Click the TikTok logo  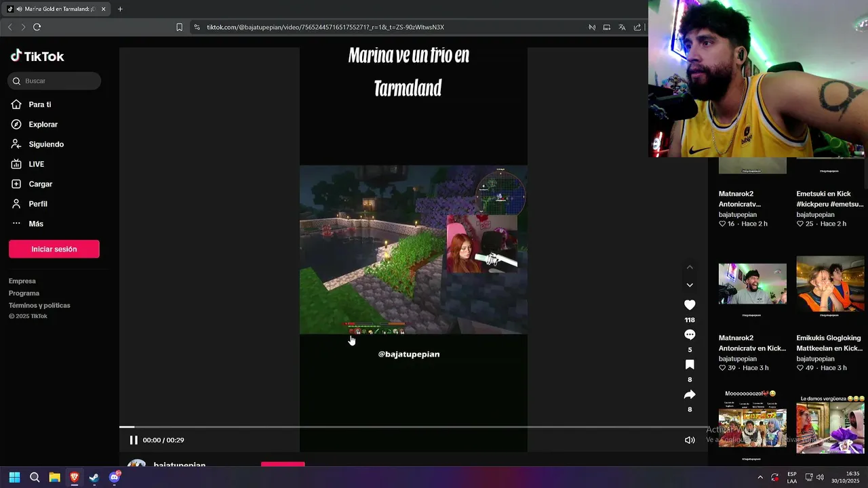tap(37, 56)
